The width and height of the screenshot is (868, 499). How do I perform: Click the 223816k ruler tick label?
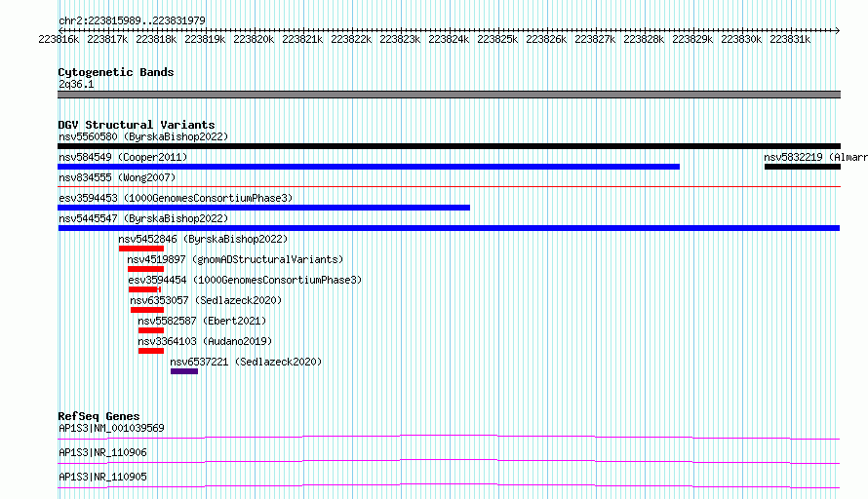[x=59, y=39]
